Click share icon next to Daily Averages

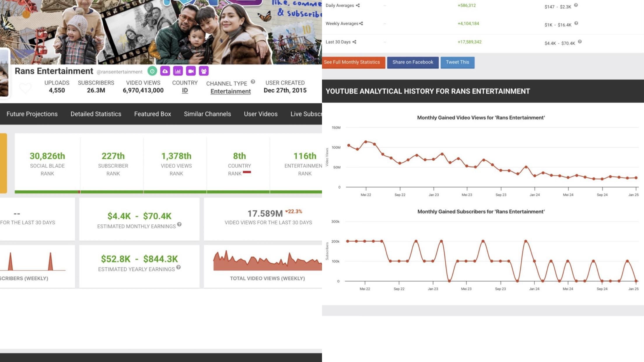tap(358, 6)
